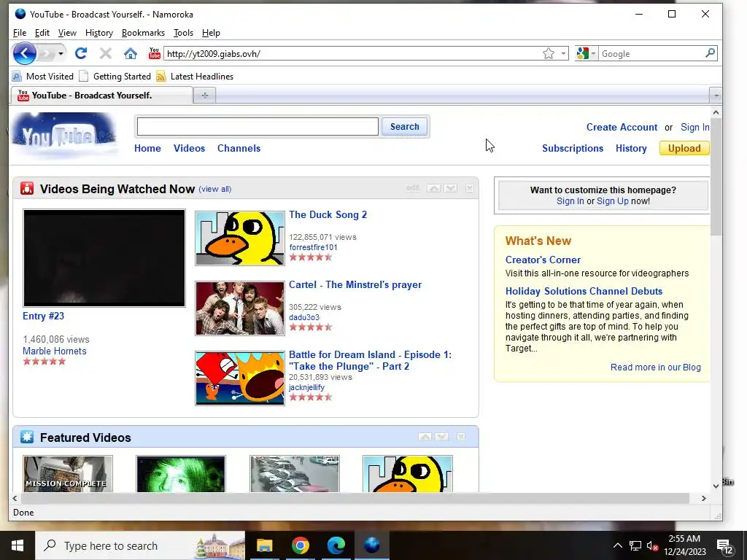Click the URL address bar

pos(352,53)
